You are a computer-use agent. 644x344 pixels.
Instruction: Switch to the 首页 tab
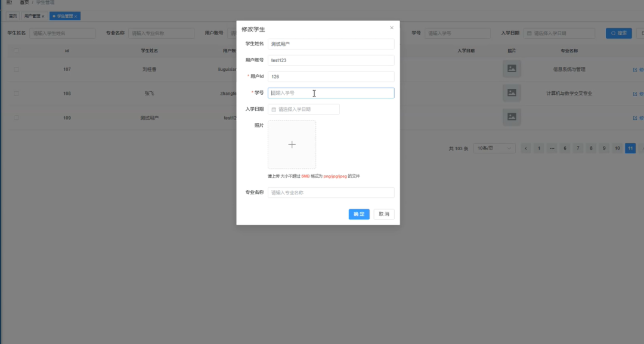pyautogui.click(x=13, y=16)
